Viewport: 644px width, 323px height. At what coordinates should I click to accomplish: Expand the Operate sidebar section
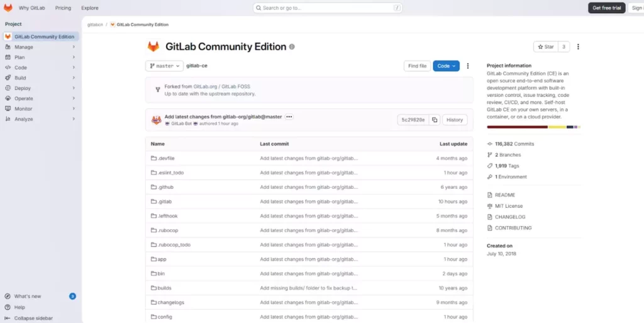[x=40, y=98]
